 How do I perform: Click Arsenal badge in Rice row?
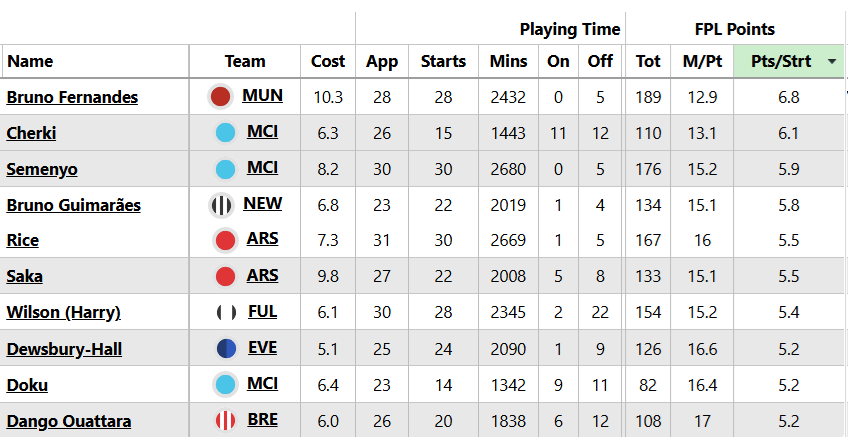(225, 241)
